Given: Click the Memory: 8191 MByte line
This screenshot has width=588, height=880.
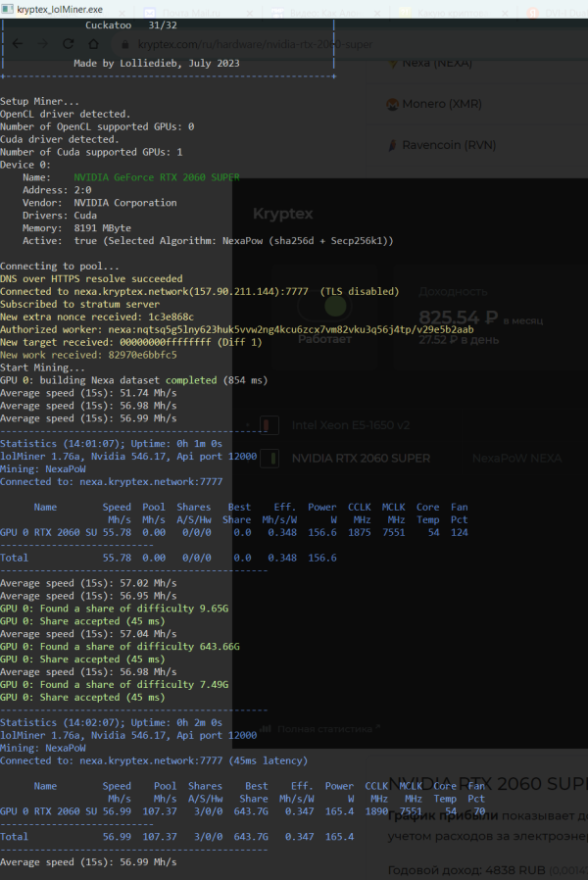Looking at the screenshot, I should [76, 228].
